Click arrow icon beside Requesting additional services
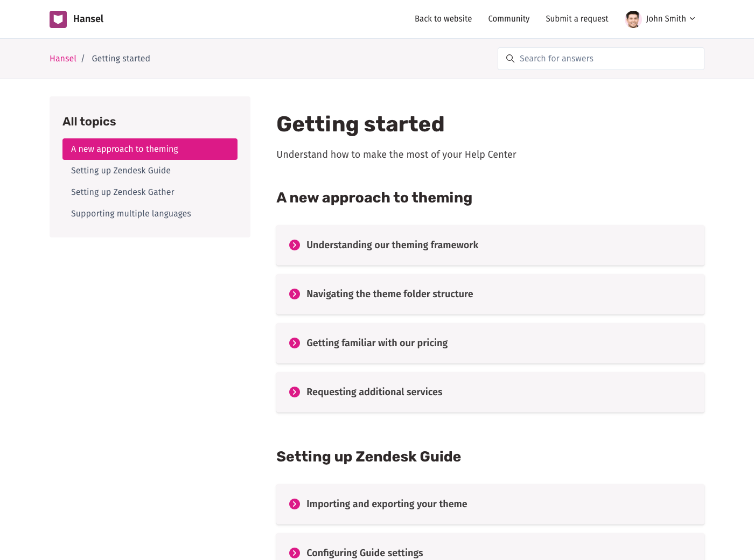The height and width of the screenshot is (560, 754). point(295,392)
